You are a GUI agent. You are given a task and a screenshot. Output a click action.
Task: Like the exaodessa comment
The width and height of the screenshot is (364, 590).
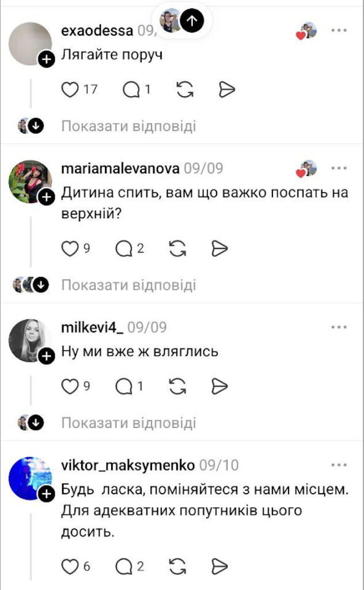tap(70, 89)
